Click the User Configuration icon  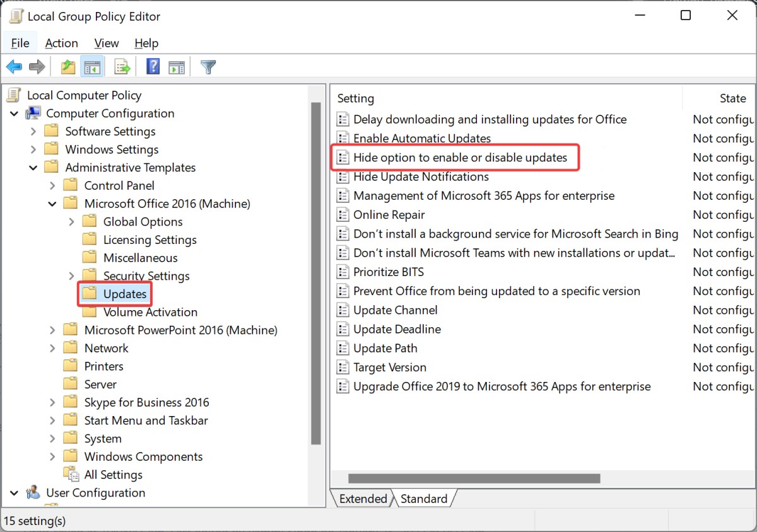tap(33, 493)
